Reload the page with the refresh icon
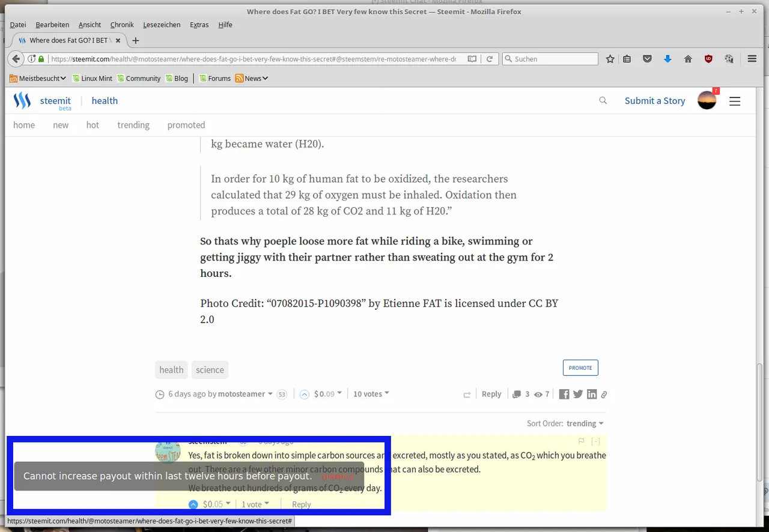The height and width of the screenshot is (532, 769). [490, 59]
